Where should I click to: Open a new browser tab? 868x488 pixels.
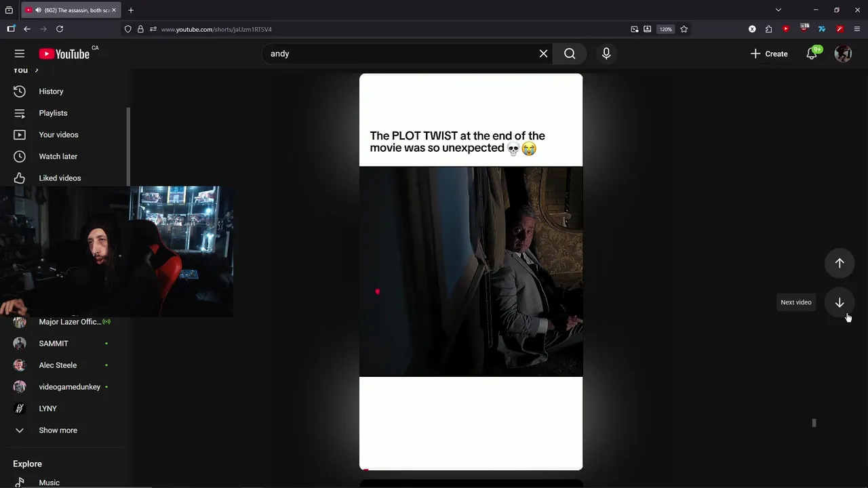tap(131, 10)
